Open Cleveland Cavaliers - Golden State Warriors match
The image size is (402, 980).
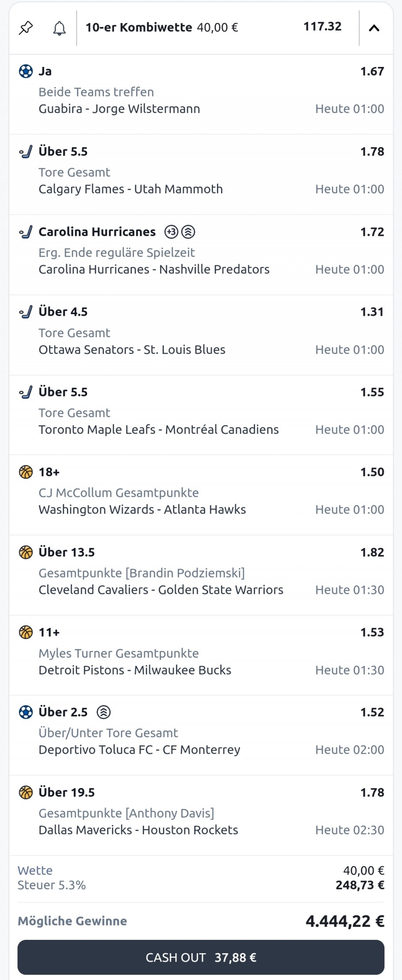(161, 590)
